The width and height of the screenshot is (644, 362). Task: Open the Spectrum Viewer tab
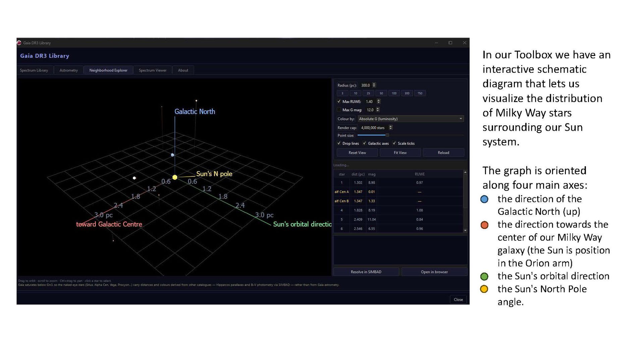click(153, 70)
